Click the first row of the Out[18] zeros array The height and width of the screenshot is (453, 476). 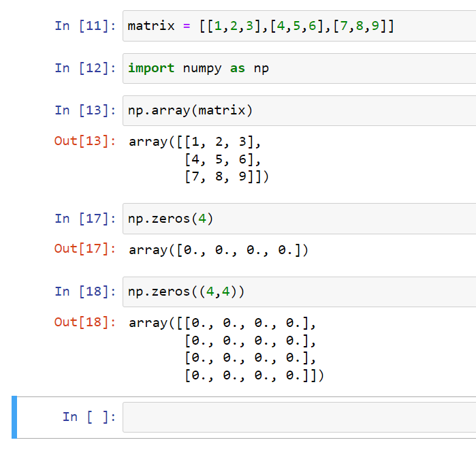(x=223, y=323)
